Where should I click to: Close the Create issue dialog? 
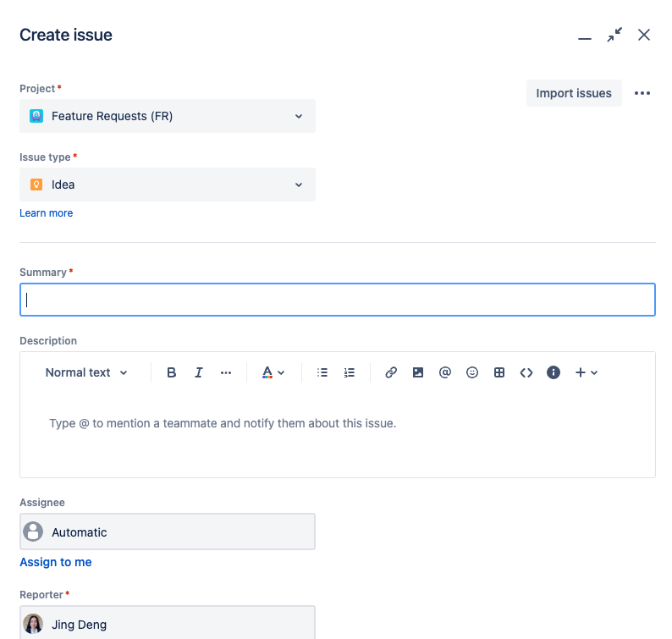tap(644, 35)
